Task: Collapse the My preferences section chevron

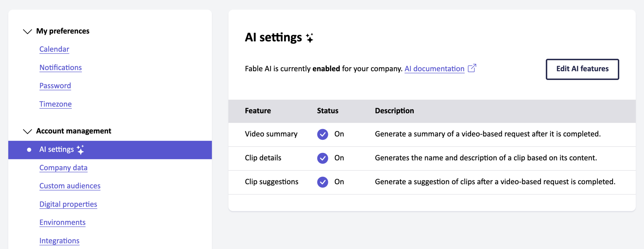Action: 27,31
